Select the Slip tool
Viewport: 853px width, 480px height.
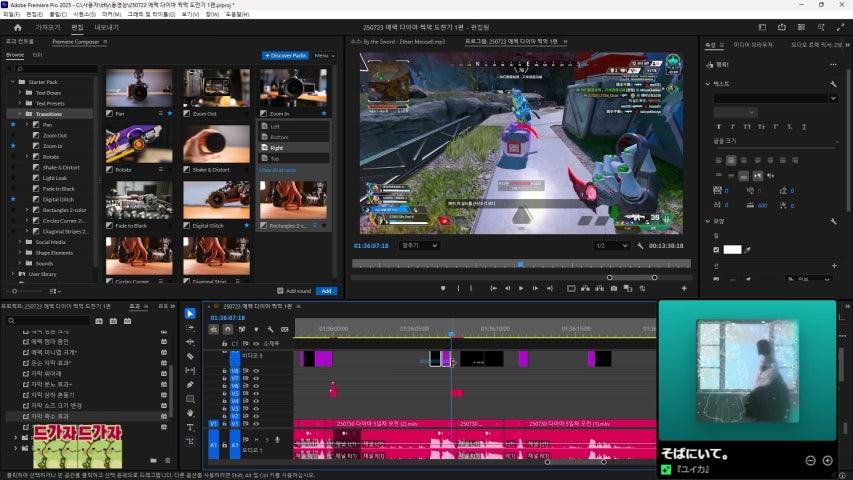click(190, 370)
